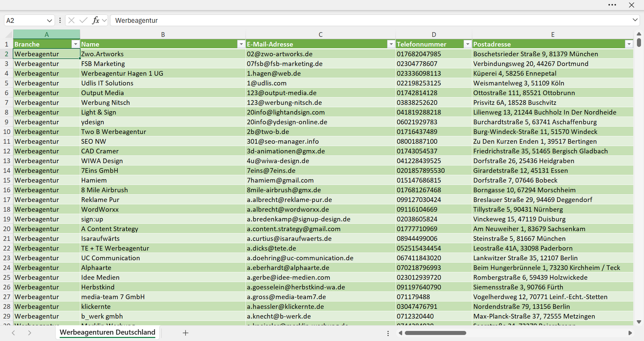Confirm entry with the checkmark icon

83,20
